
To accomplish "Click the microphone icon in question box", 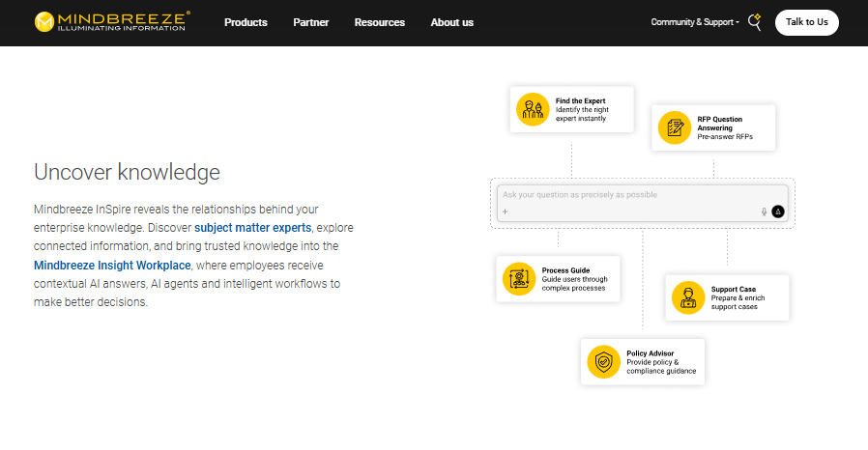I will [x=764, y=211].
